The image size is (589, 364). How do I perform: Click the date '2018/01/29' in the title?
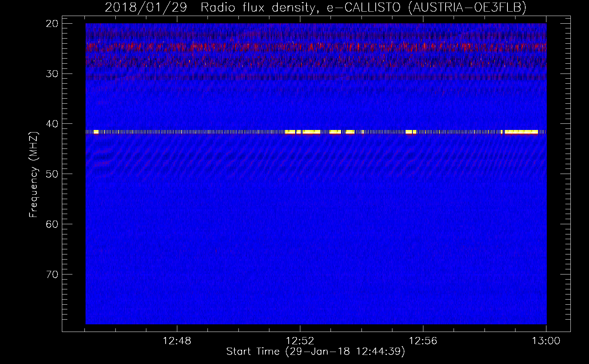pos(146,7)
